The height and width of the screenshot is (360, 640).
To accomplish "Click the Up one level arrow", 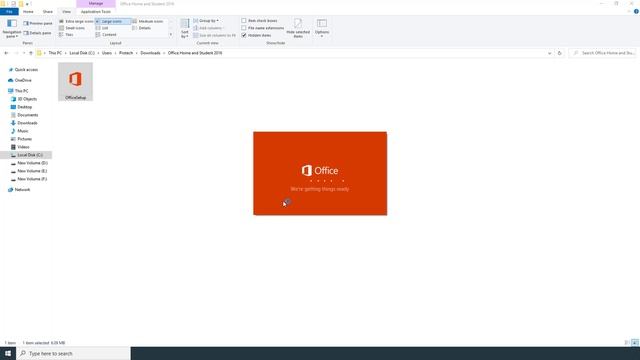I will pyautogui.click(x=31, y=53).
